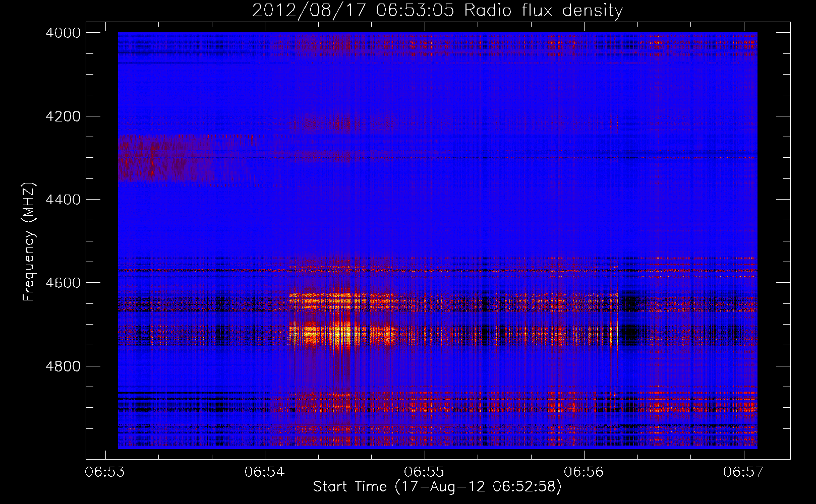This screenshot has height=504, width=816.
Task: Click the 06:54 time tick label
Action: pos(265,472)
